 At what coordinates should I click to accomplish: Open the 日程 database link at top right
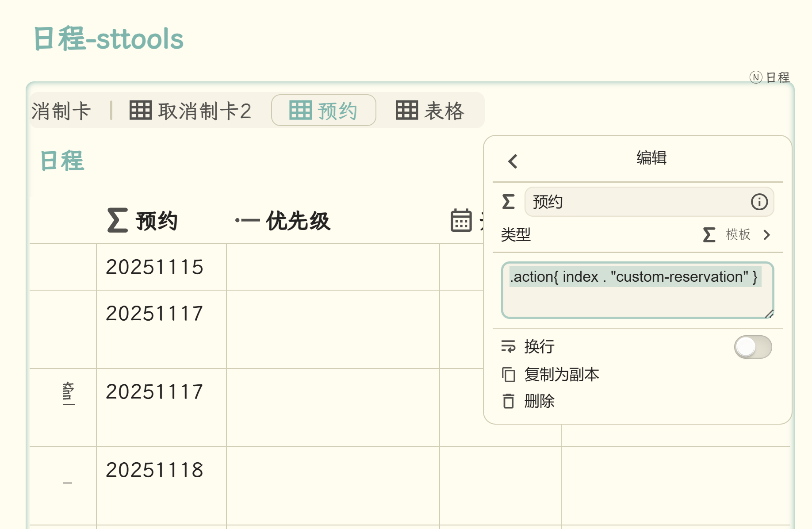(770, 77)
